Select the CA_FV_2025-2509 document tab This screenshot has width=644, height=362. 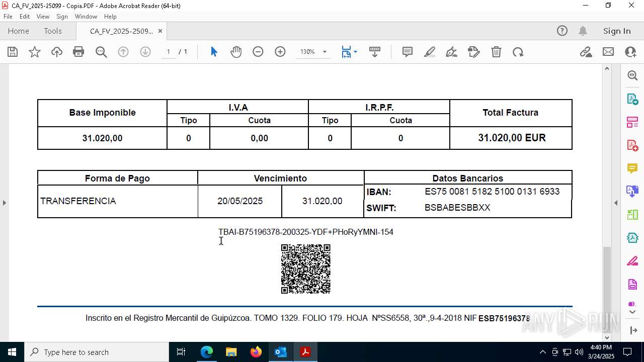[x=121, y=31]
